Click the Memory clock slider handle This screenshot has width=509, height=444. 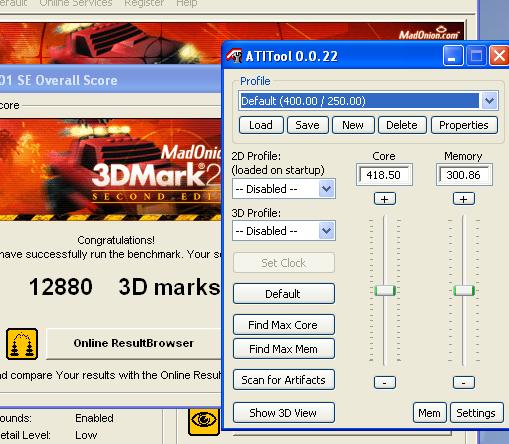pos(464,290)
